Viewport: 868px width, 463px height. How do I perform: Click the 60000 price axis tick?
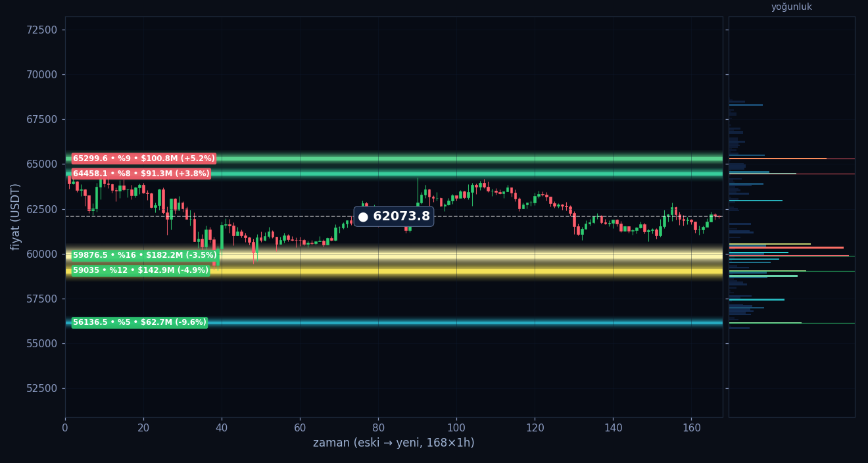(41, 254)
